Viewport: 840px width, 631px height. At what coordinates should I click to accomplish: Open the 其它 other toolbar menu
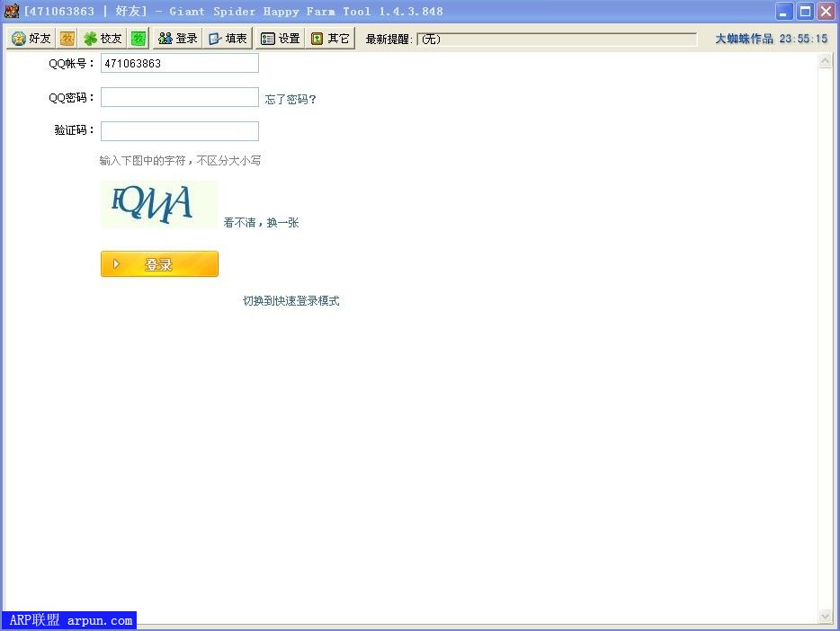[330, 39]
